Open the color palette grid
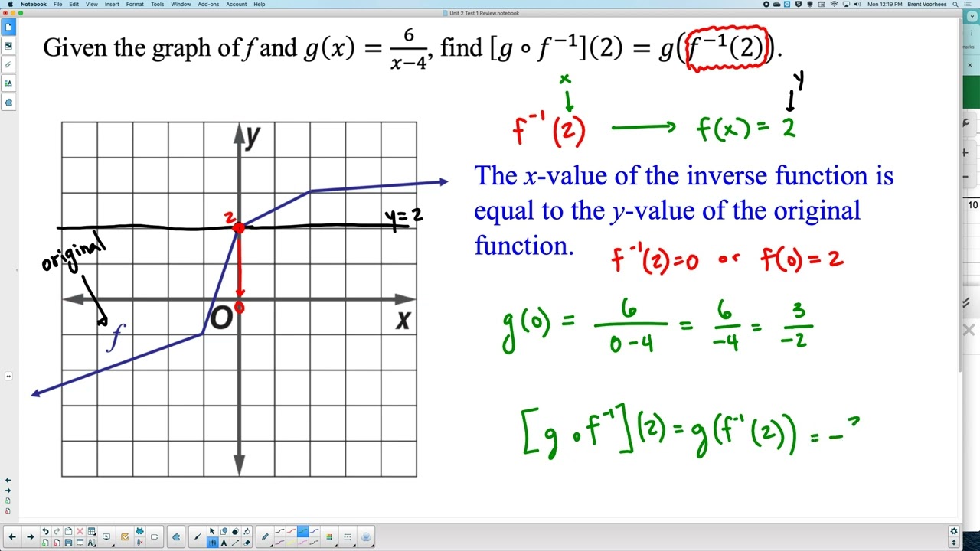Viewport: 980px width, 551px height. tap(329, 536)
